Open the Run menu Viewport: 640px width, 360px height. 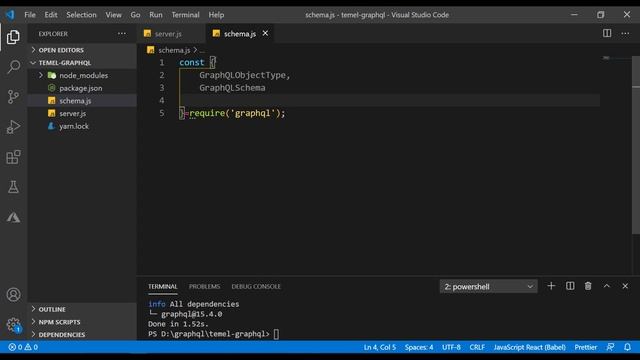pyautogui.click(x=156, y=15)
